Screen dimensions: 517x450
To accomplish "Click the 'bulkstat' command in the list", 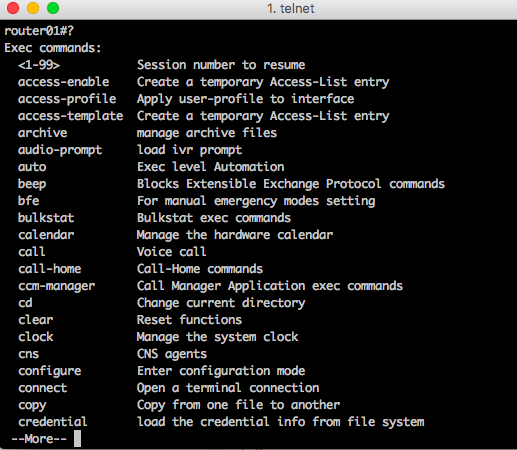I will tap(46, 218).
